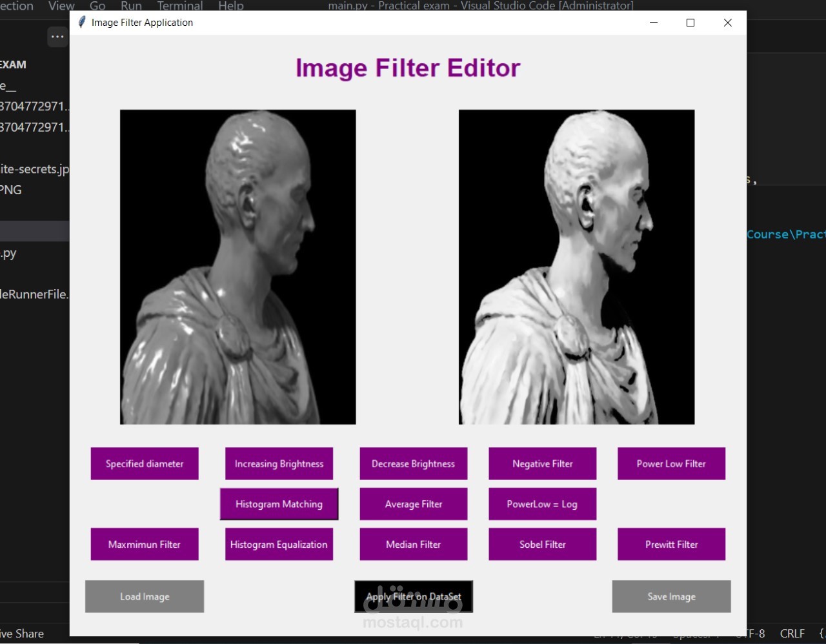The width and height of the screenshot is (826, 644).
Task: Apply the Decrease Brightness filter
Action: click(x=413, y=463)
